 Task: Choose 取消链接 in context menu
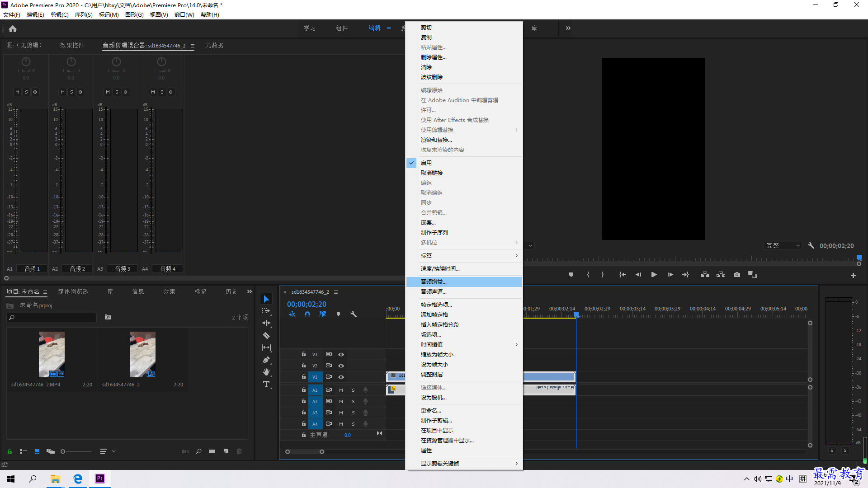464,173
